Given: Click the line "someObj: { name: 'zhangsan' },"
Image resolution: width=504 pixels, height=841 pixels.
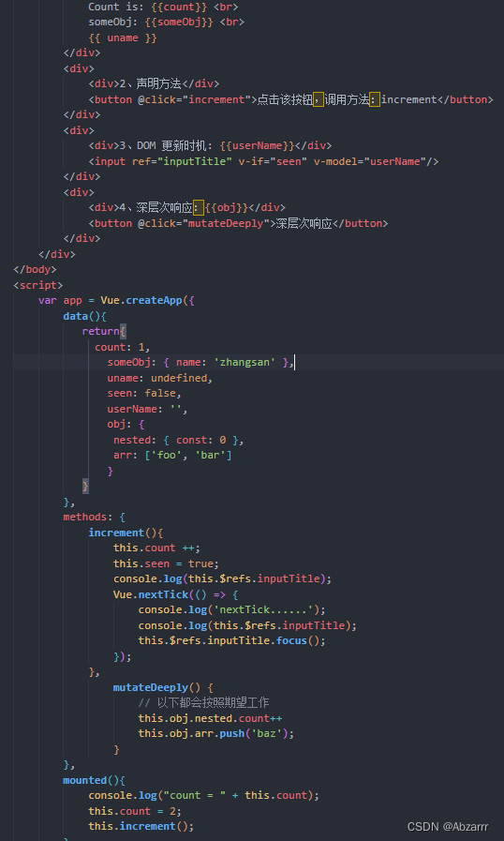Looking at the screenshot, I should coord(200,363).
